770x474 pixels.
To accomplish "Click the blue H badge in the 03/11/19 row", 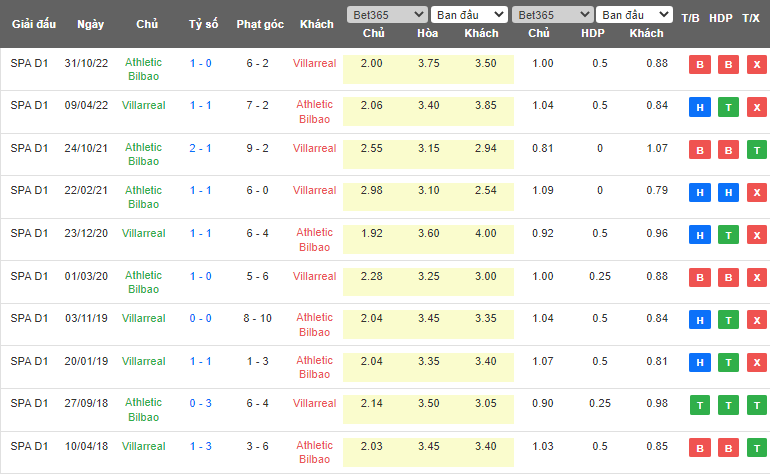I will click(x=700, y=320).
